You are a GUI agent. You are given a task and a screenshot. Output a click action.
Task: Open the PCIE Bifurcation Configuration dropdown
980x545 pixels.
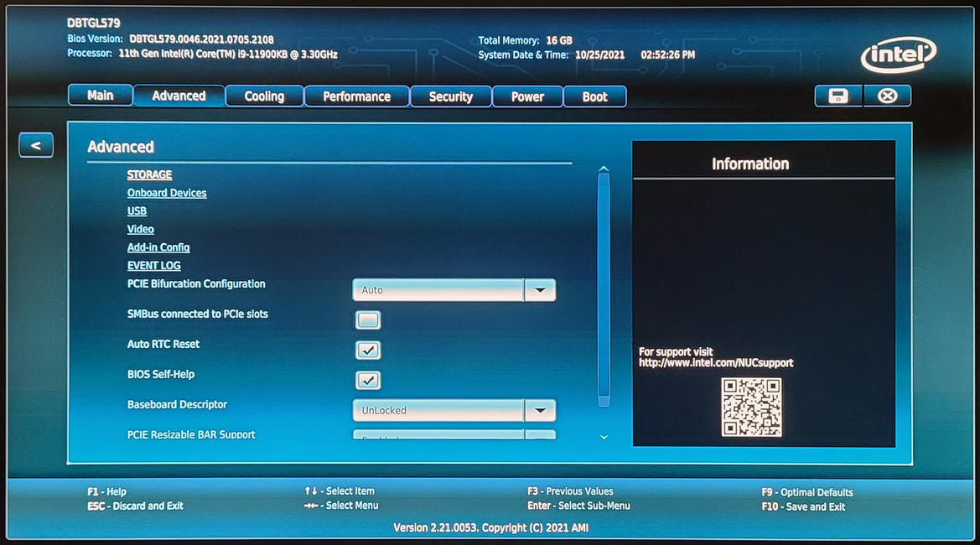[x=454, y=290]
